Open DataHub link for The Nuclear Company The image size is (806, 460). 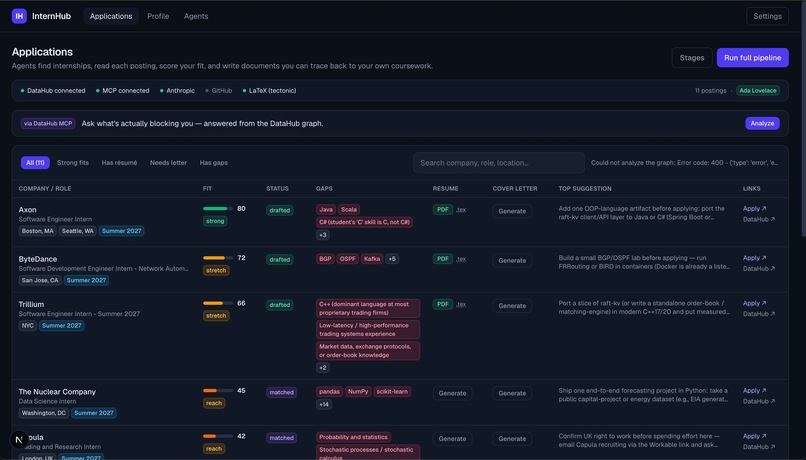click(759, 401)
